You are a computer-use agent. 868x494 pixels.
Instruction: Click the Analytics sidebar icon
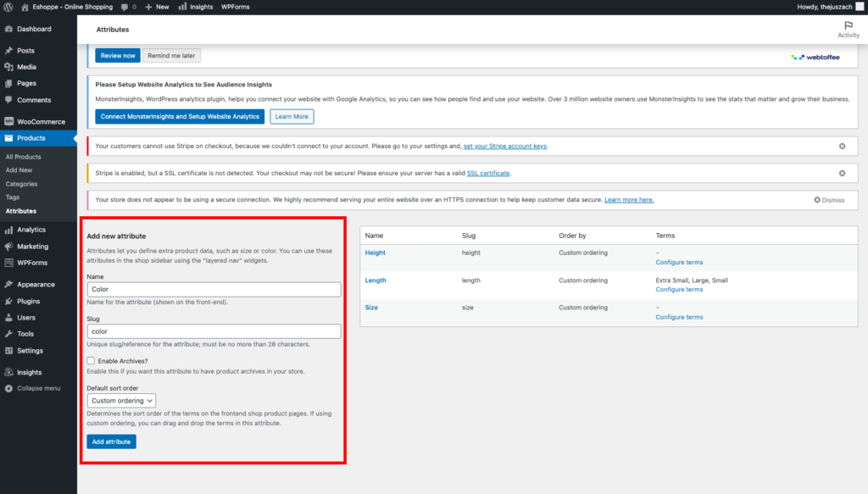8,230
